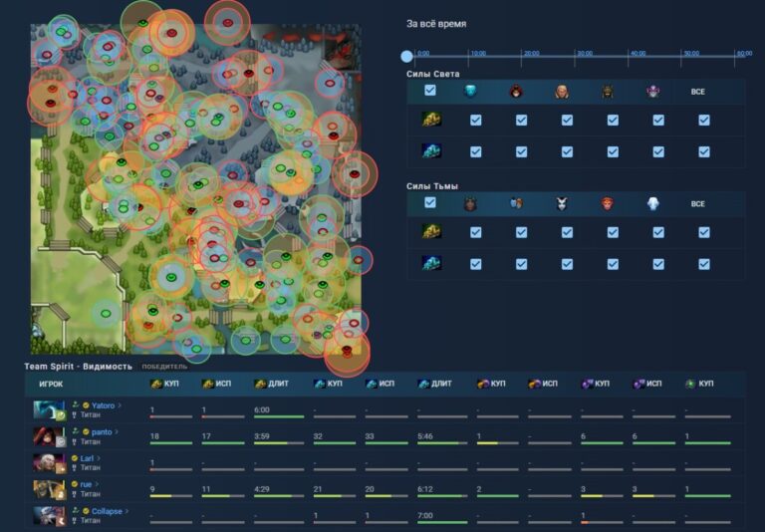The height and width of the screenshot is (532, 765).
Task: Jump to the 40:00 mark on the timeline
Action: [x=628, y=57]
